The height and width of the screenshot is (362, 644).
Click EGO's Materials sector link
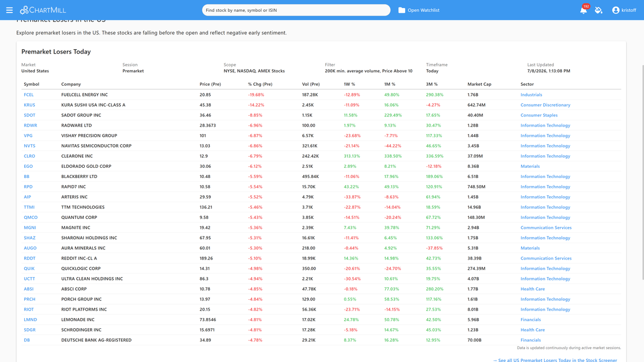click(530, 166)
